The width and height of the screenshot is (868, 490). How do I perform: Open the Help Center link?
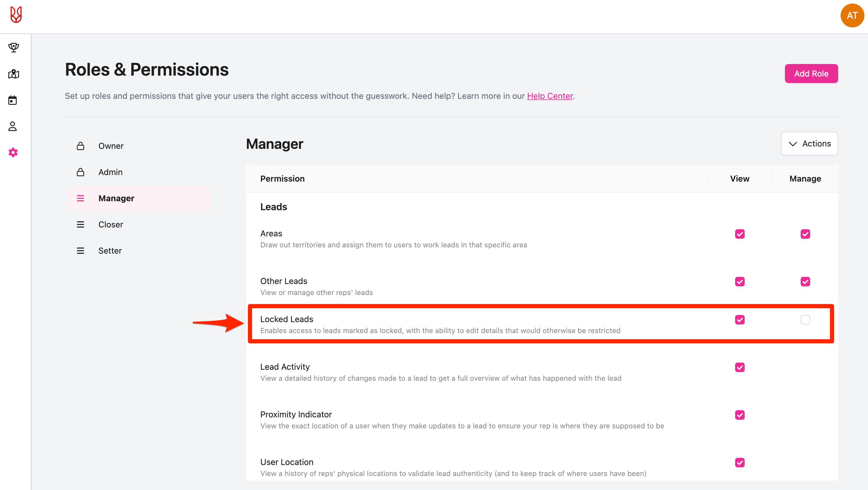click(x=550, y=96)
